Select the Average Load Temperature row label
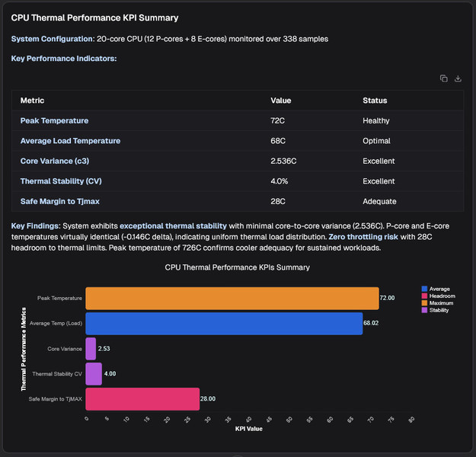This screenshot has height=457, width=476. click(70, 141)
